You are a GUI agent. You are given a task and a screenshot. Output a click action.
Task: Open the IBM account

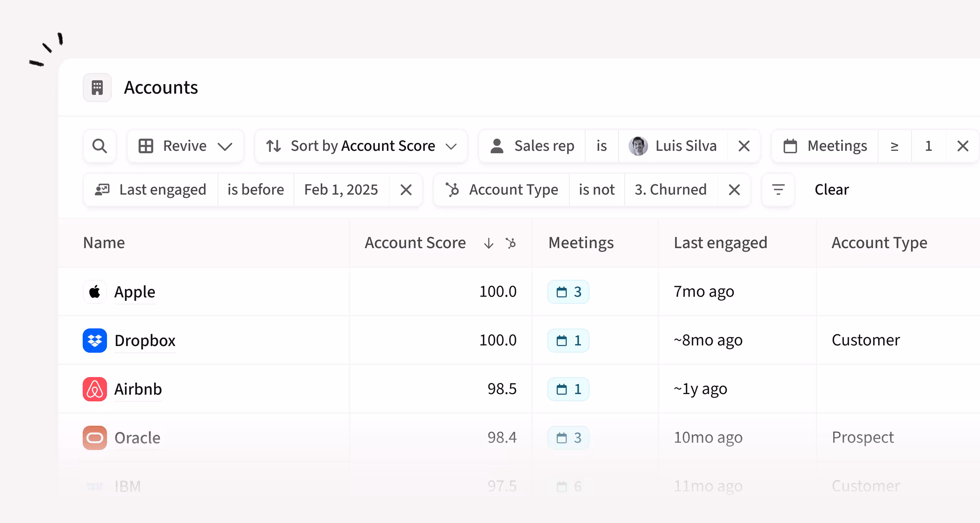127,487
